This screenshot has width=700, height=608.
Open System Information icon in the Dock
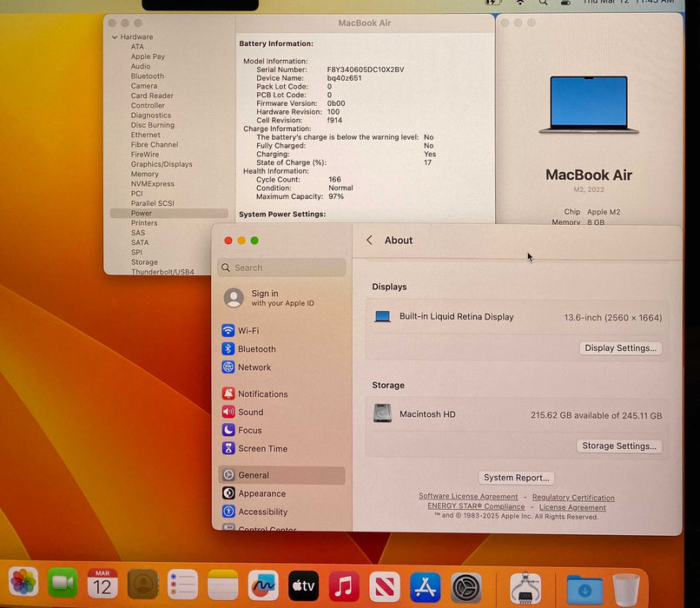tap(525, 588)
